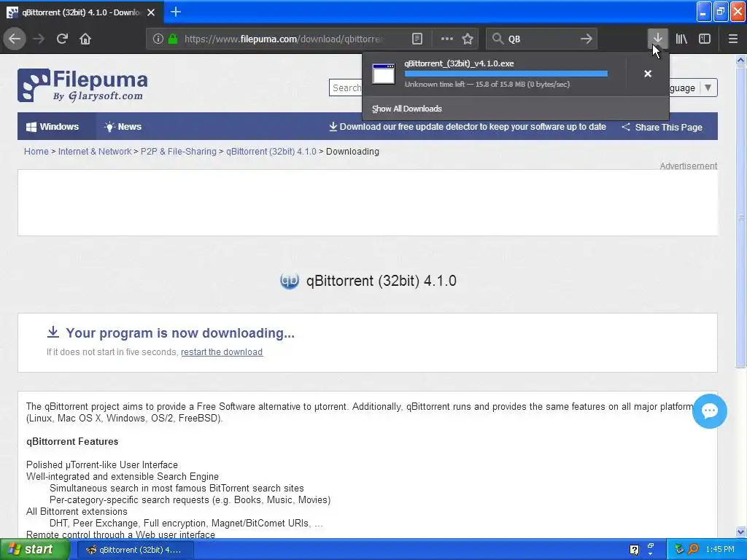Go to Home breadcrumb
747x560 pixels.
click(x=36, y=152)
